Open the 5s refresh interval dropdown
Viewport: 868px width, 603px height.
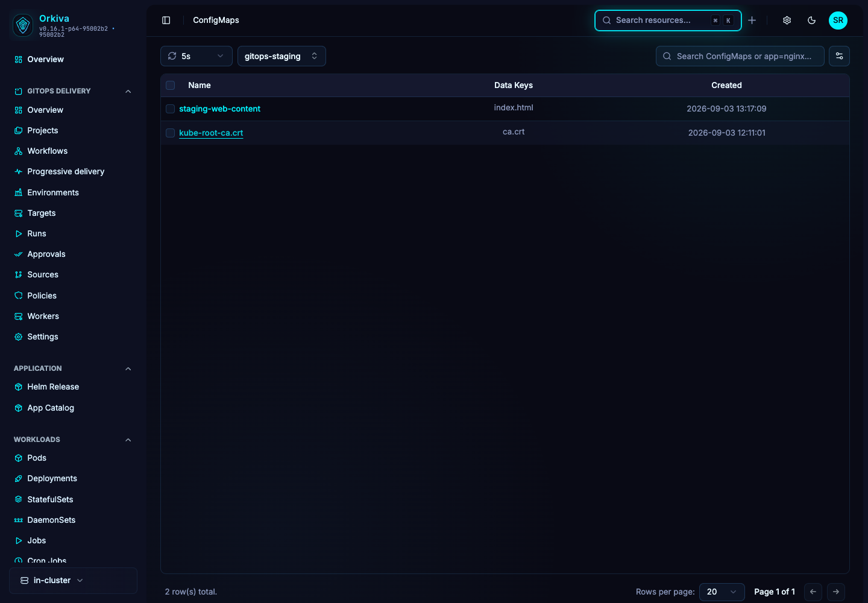197,56
